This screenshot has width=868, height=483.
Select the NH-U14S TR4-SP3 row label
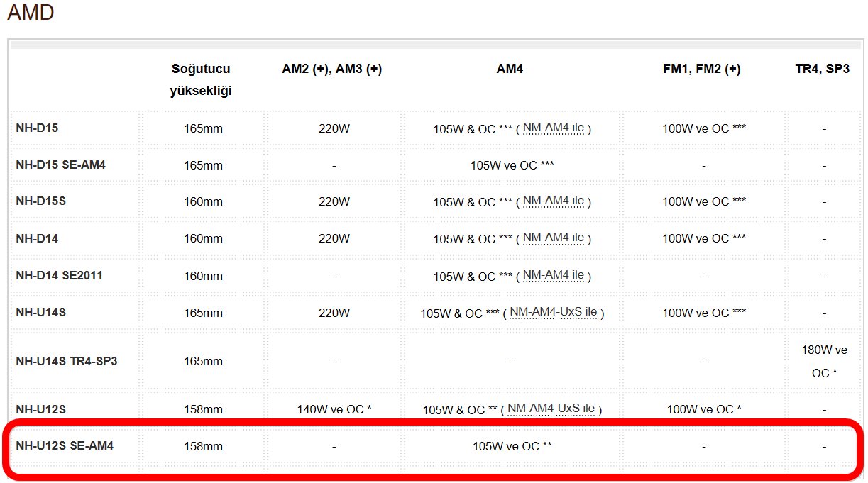point(67,361)
